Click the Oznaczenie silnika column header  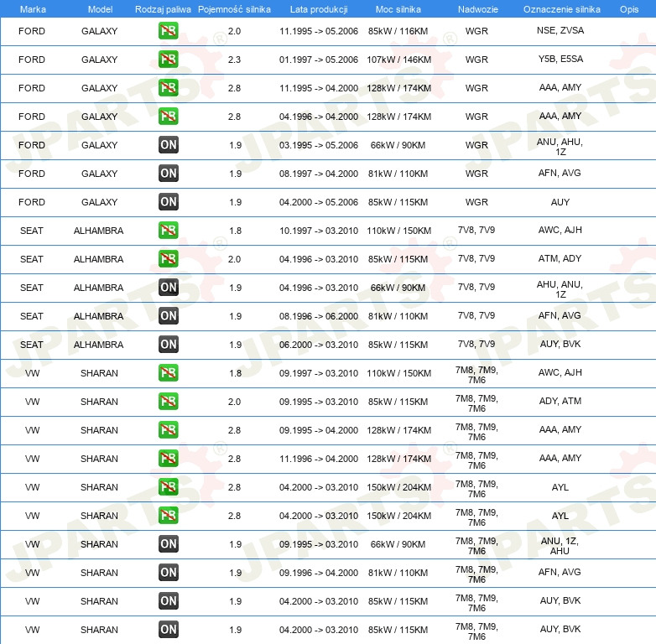tap(561, 9)
